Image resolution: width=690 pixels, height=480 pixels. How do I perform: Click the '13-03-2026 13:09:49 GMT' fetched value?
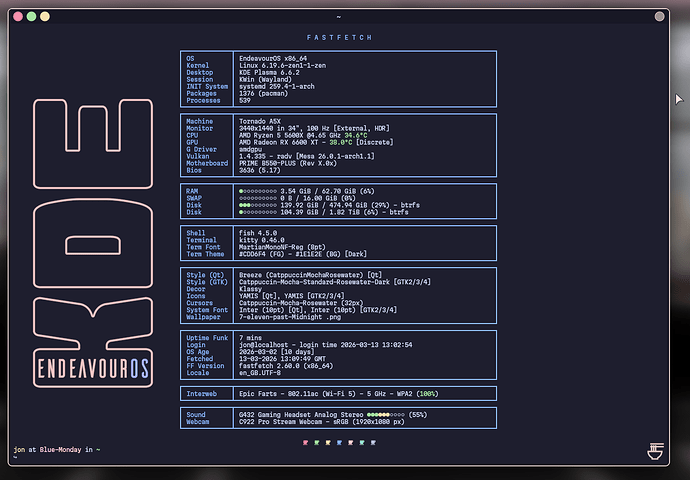click(x=283, y=359)
